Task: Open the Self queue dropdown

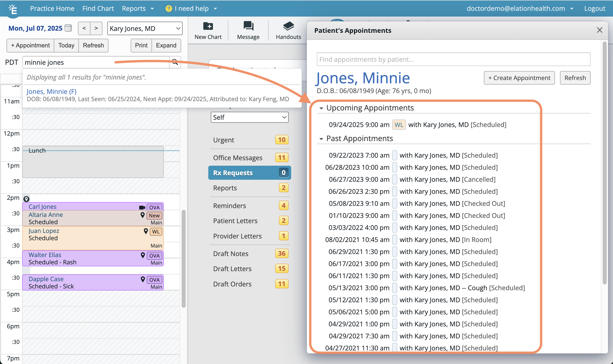Action: [x=249, y=117]
